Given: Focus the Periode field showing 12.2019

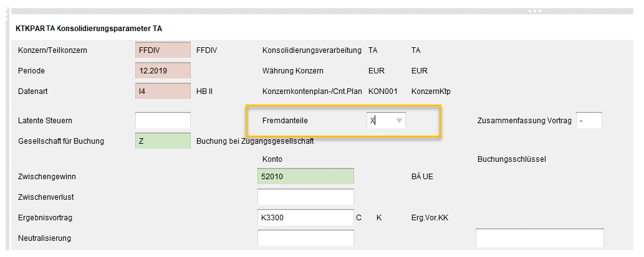Looking at the screenshot, I should pyautogui.click(x=163, y=71).
